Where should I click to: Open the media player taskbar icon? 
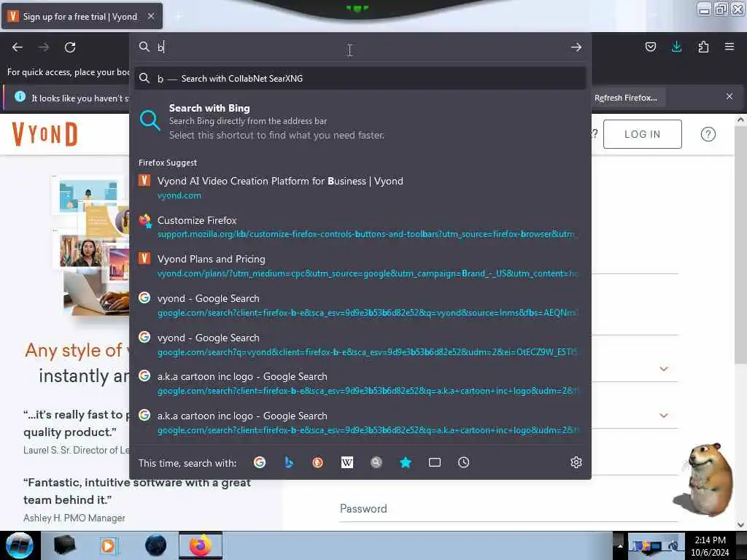point(108,545)
